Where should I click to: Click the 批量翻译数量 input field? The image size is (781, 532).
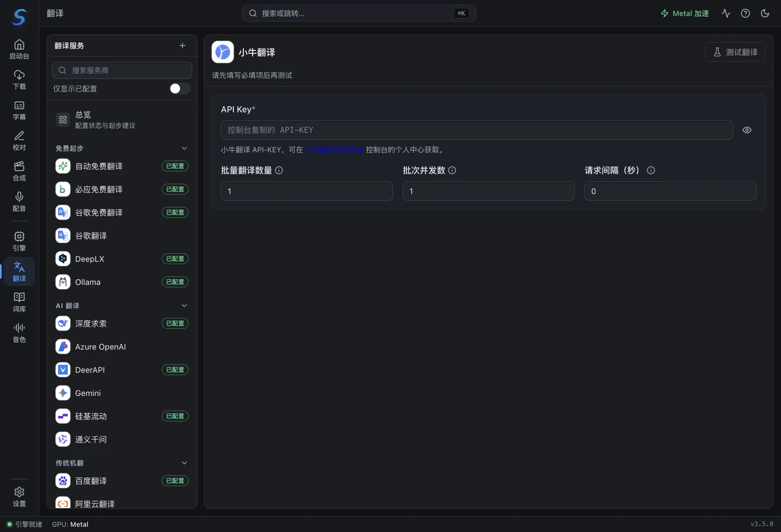tap(306, 191)
